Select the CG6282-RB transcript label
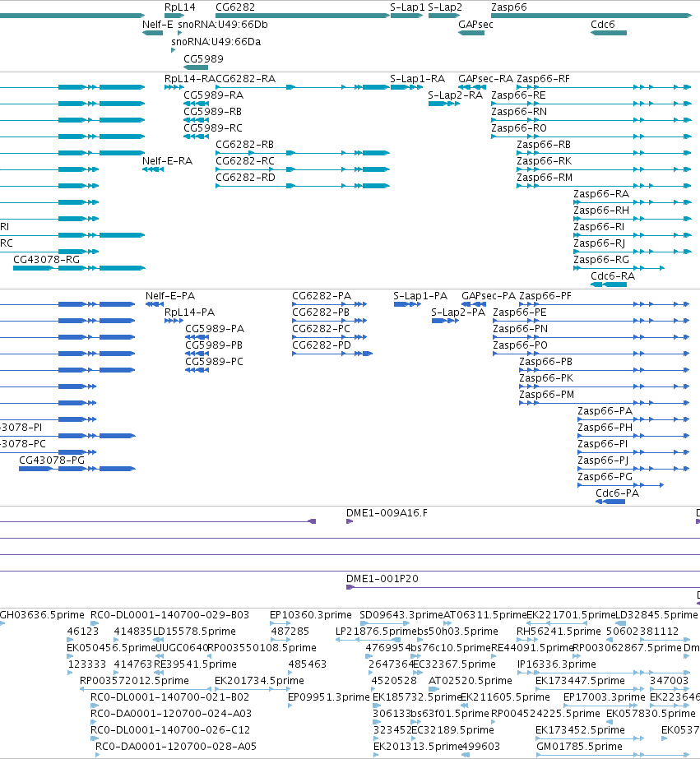The height and width of the screenshot is (759, 700). click(x=244, y=145)
